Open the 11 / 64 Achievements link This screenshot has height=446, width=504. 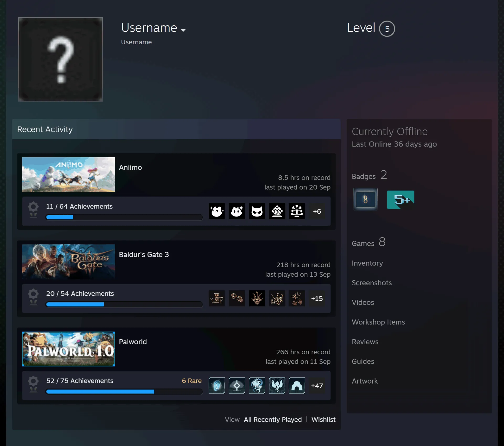click(x=79, y=206)
